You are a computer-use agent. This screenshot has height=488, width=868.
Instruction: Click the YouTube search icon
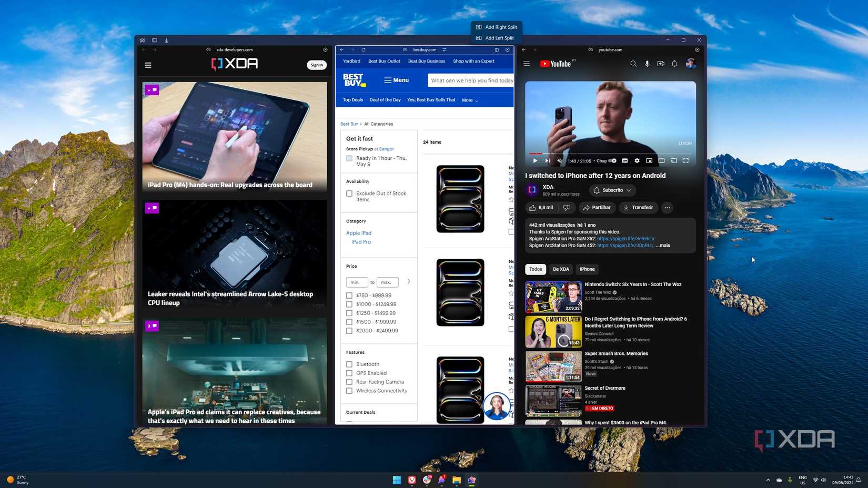click(x=633, y=64)
